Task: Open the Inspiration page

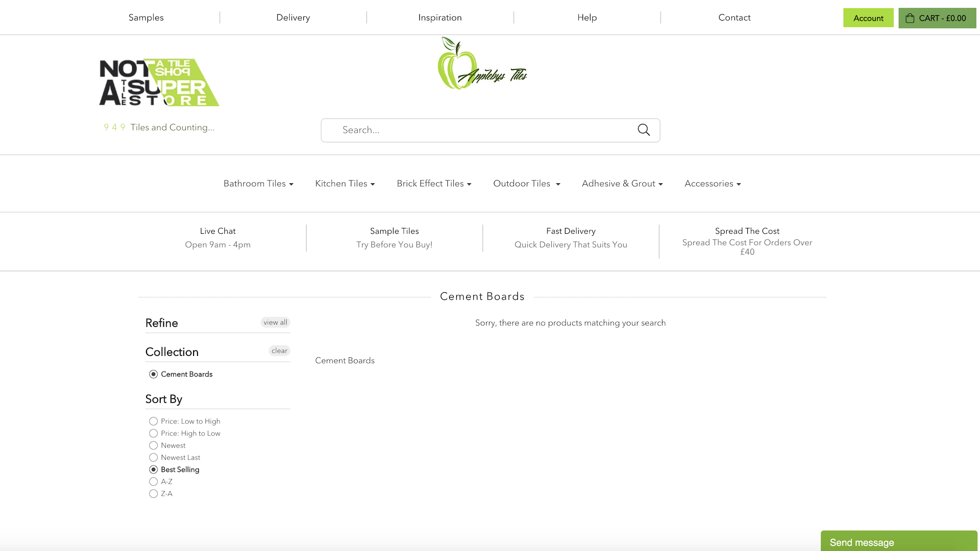Action: pyautogui.click(x=440, y=17)
